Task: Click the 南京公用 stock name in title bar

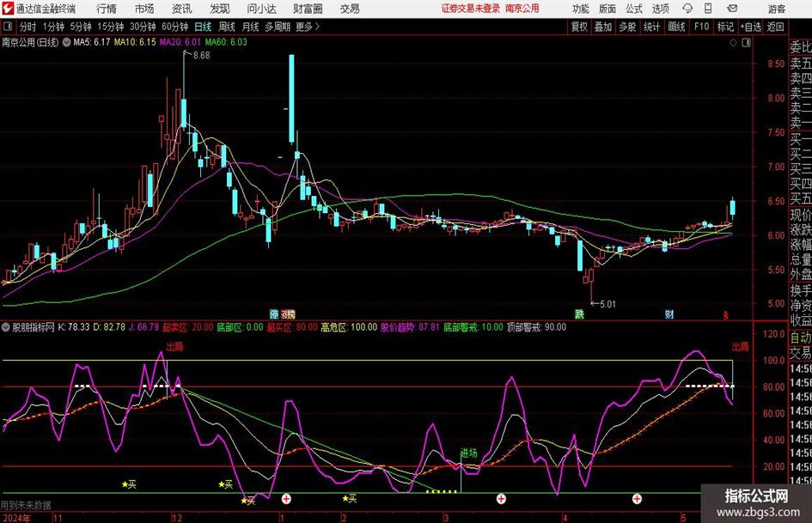Action: [522, 9]
